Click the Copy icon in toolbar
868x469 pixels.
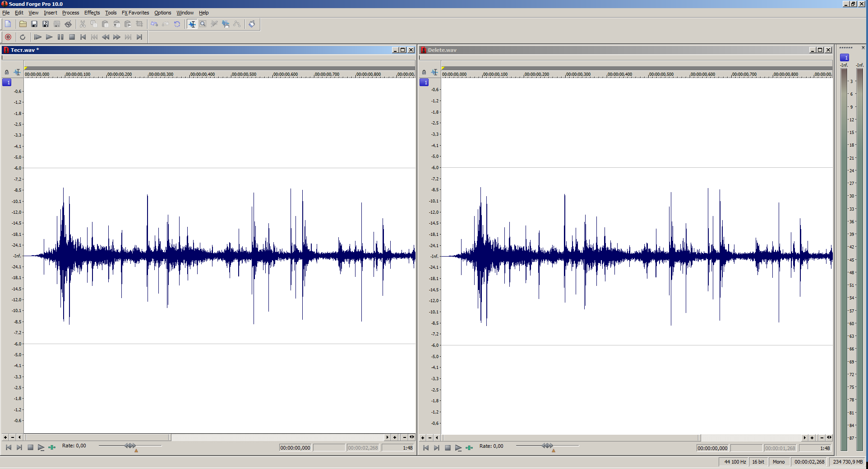[94, 24]
